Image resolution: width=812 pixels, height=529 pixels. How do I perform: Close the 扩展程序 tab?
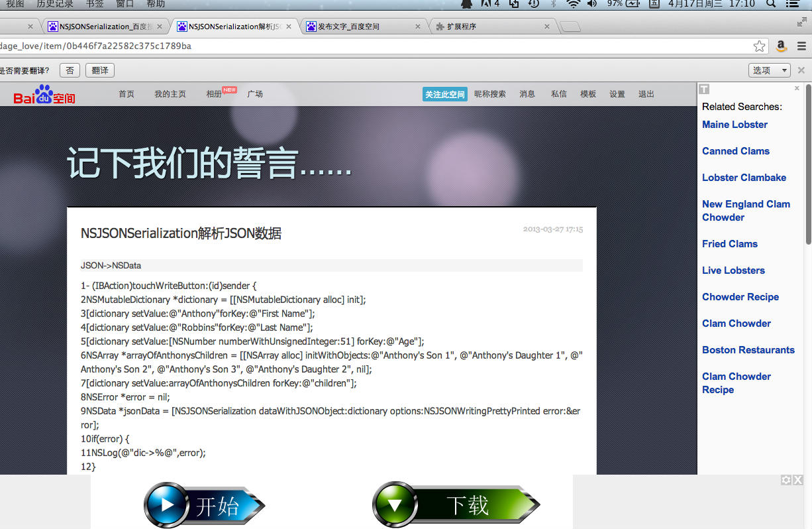[547, 27]
